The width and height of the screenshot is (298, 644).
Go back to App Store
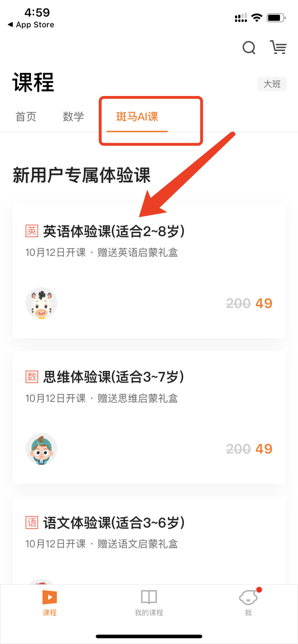click(31, 25)
